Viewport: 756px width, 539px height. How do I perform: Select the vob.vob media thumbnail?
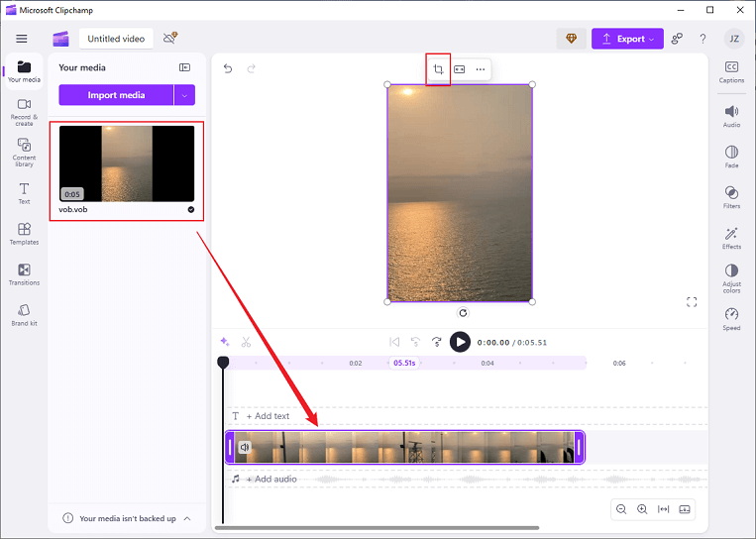click(x=127, y=163)
